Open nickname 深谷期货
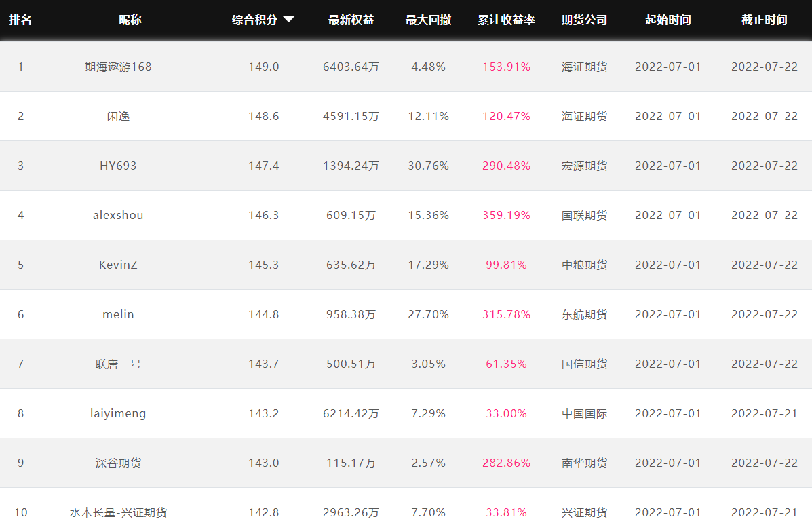 (118, 463)
